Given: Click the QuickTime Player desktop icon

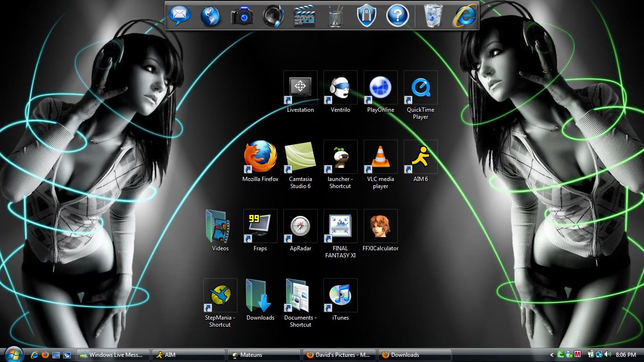Looking at the screenshot, I should 421,88.
